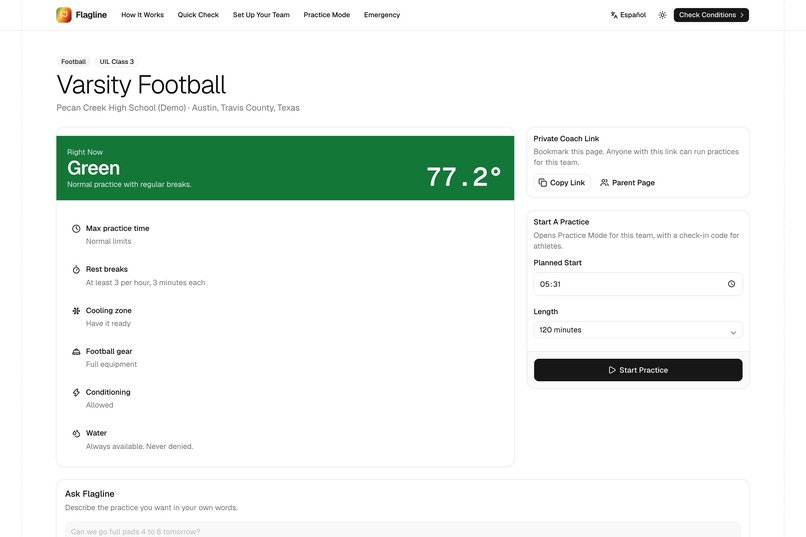Click the UIL Class 3 tag

(x=117, y=62)
